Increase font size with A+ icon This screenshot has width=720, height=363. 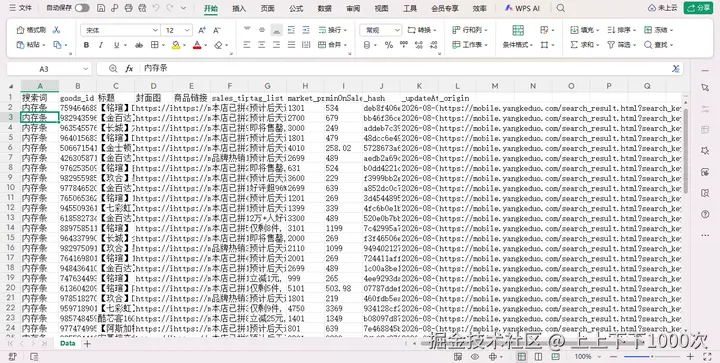click(202, 30)
